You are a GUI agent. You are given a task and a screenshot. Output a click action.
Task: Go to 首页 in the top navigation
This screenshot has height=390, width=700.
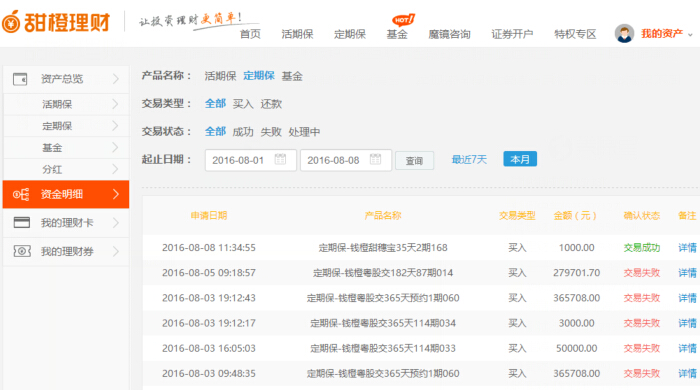[250, 34]
